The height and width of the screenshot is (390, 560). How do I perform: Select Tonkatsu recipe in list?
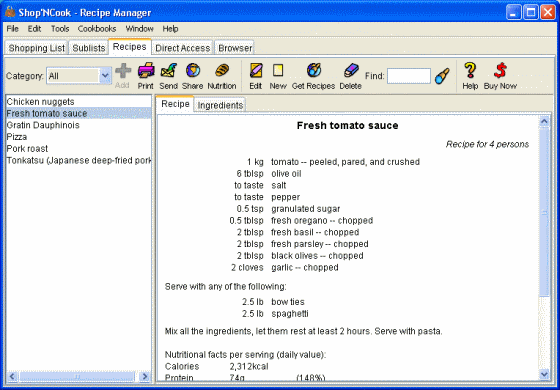tap(79, 161)
